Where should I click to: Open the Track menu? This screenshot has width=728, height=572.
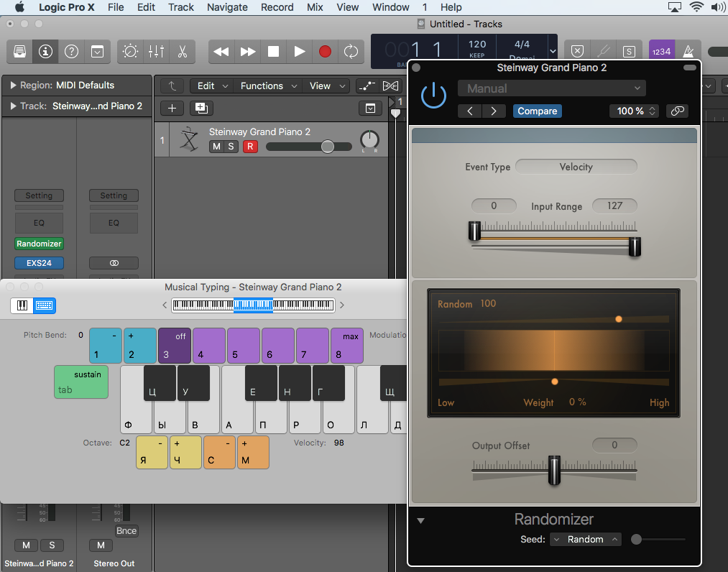coord(180,7)
